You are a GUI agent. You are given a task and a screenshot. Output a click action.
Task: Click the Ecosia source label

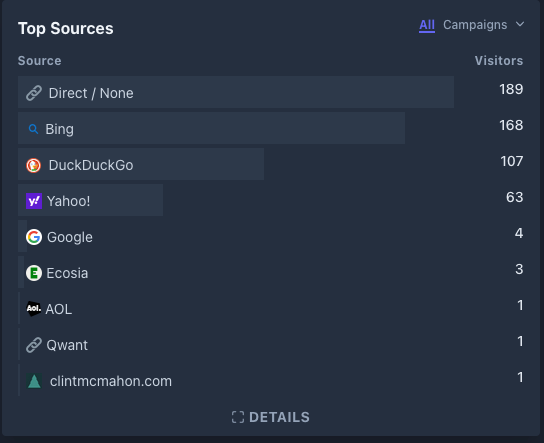pyautogui.click(x=67, y=273)
